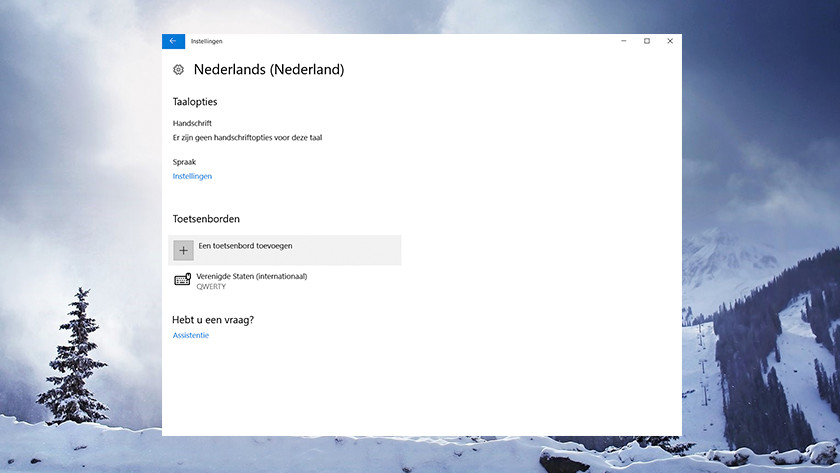Click the QWERTY layout text
Image resolution: width=840 pixels, height=473 pixels.
212,287
